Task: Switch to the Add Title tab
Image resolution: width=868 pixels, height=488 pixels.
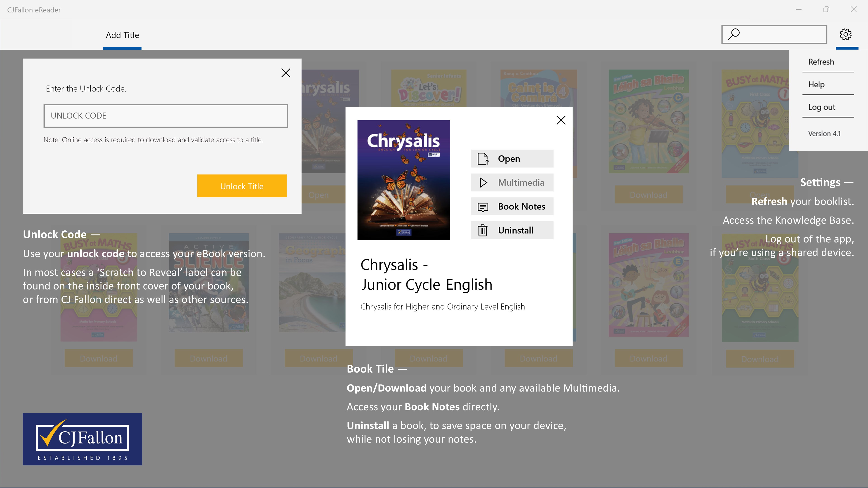Action: tap(122, 35)
